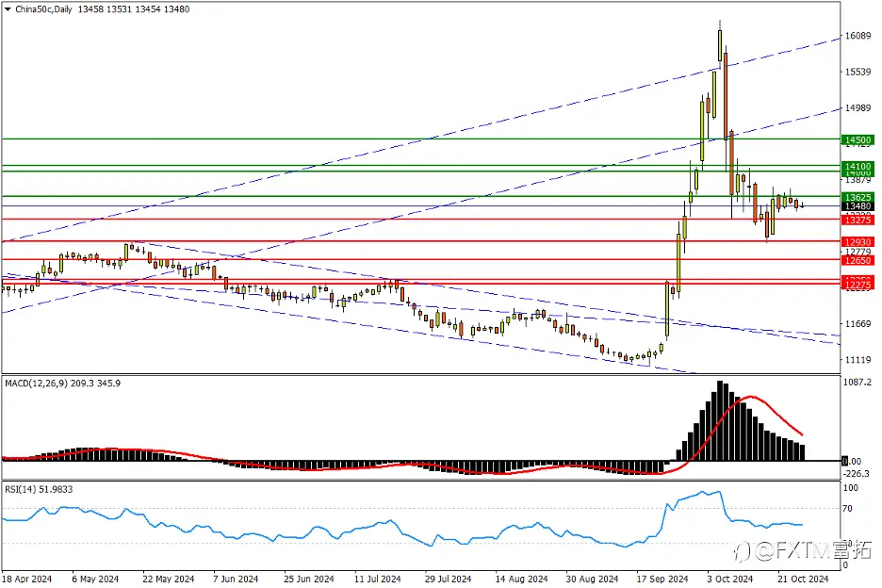This screenshot has height=588, width=882.
Task: Click the RSI(14) 51.9833 indicator label
Action: 39,490
